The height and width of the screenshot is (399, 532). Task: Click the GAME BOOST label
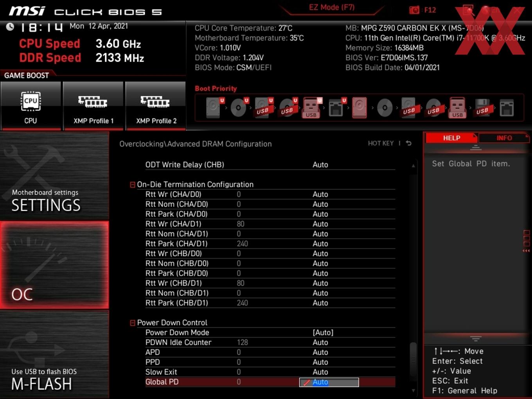pyautogui.click(x=27, y=75)
